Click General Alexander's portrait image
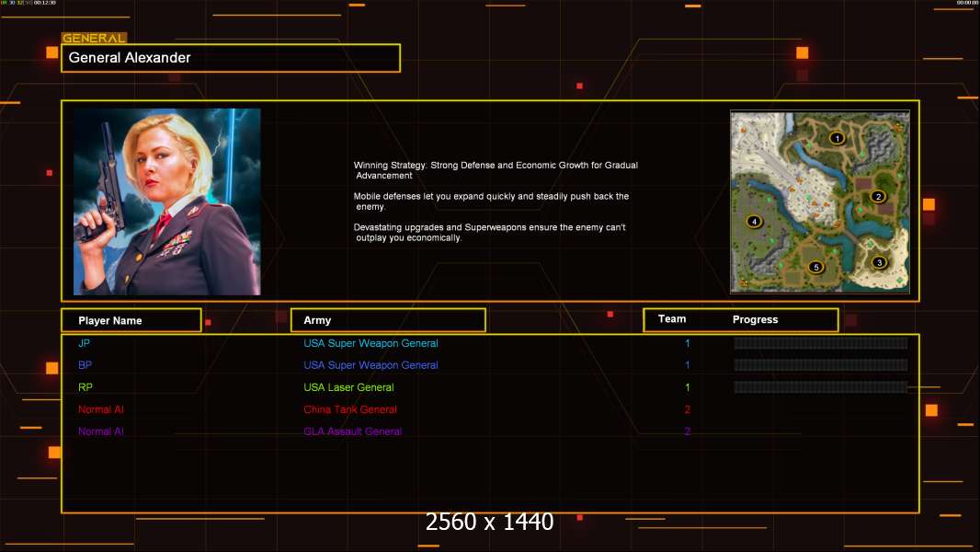Viewport: 980px width, 552px height. point(167,201)
